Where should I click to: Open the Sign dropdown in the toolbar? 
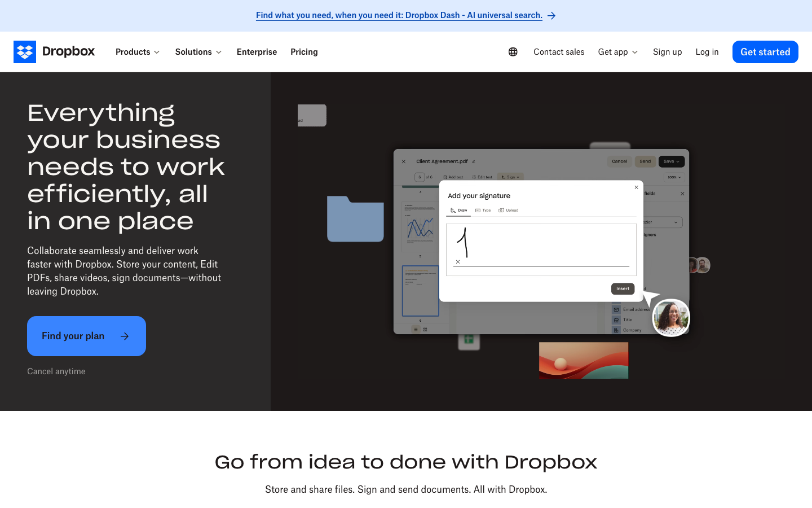510,177
